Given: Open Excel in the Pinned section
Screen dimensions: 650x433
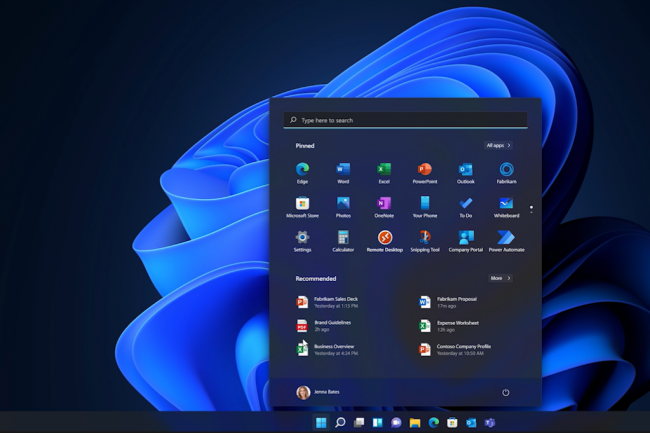Looking at the screenshot, I should (x=384, y=173).
